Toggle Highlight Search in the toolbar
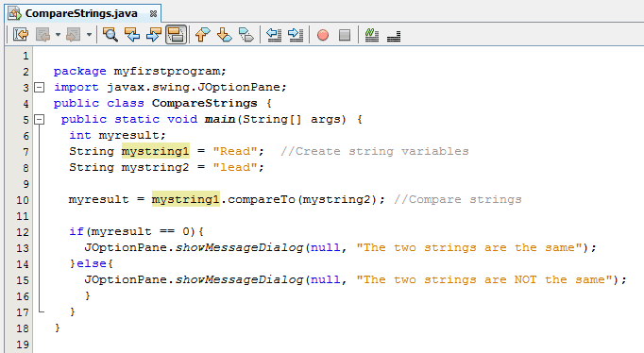This screenshot has width=644, height=353. (177, 35)
